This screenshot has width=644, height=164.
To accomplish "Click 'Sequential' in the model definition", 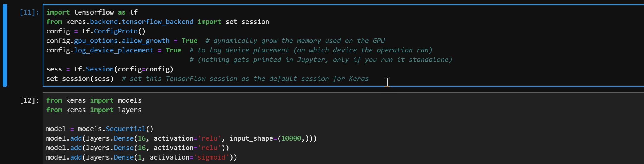I will [x=125, y=129].
